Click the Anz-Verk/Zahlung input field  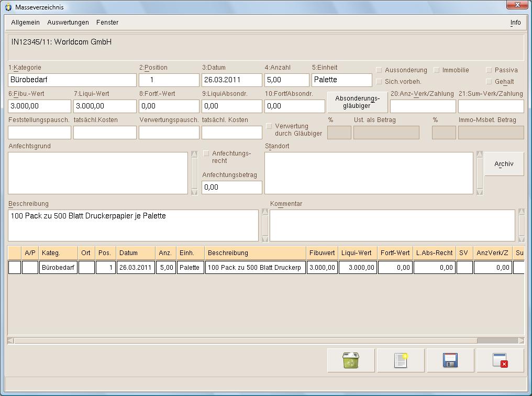pos(423,106)
